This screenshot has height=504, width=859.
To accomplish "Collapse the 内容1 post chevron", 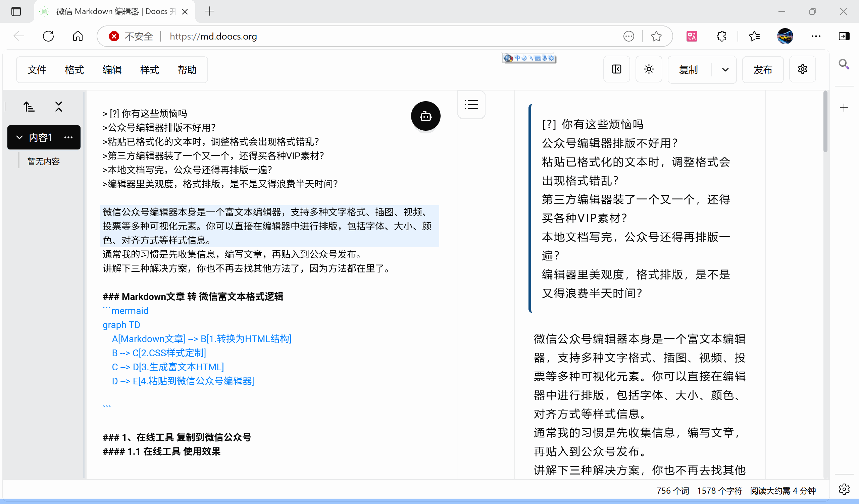I will (19, 138).
